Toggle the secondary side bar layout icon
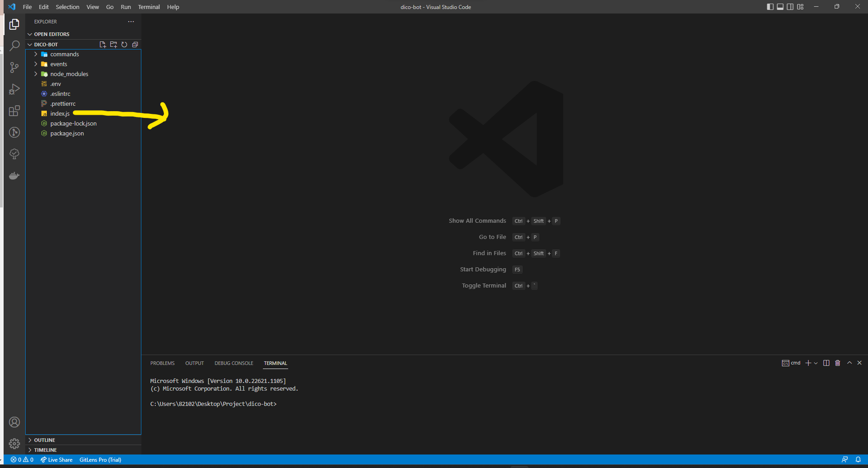Screen dimensions: 868x468 790,7
